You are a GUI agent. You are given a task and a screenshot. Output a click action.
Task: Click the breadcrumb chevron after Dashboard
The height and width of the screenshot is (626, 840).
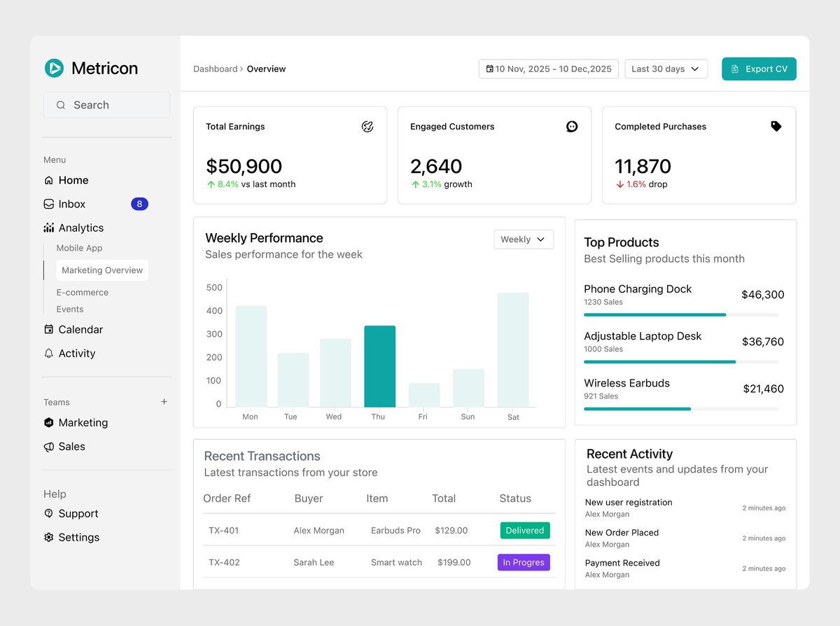pyautogui.click(x=241, y=69)
